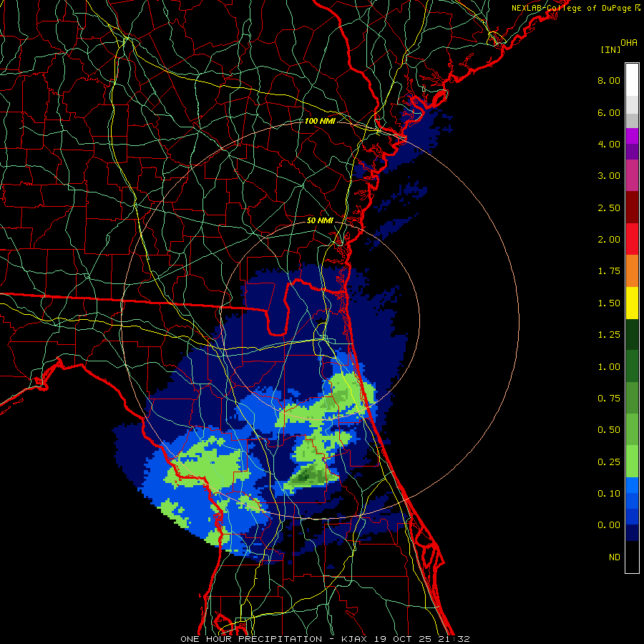Click the light green 0.25 legend block
644x644 pixels.
pos(632,462)
